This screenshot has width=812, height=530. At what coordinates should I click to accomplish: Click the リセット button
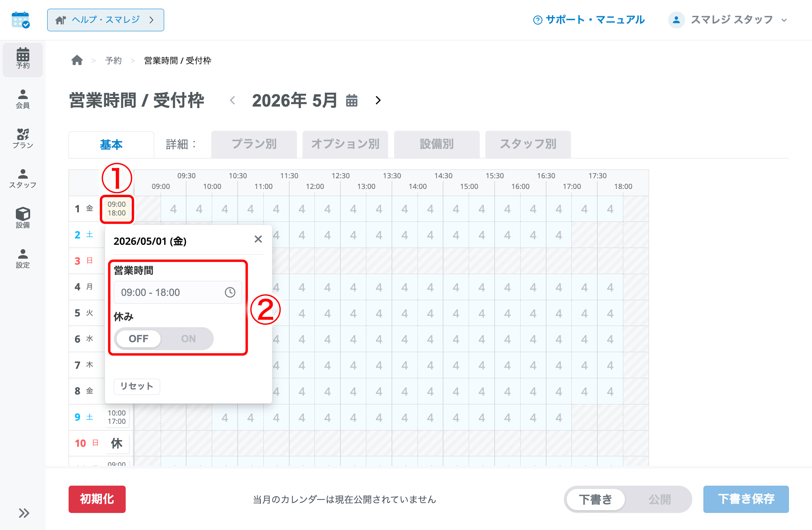point(137,386)
